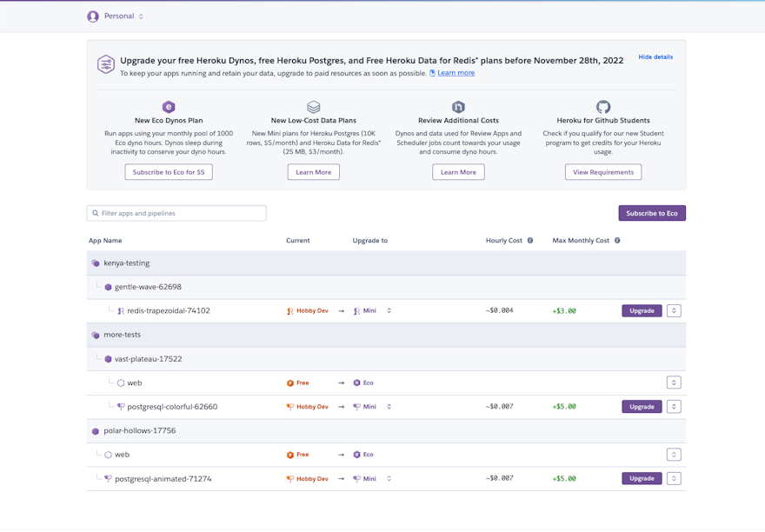
Task: Click the View Requirements button
Action: (x=603, y=172)
